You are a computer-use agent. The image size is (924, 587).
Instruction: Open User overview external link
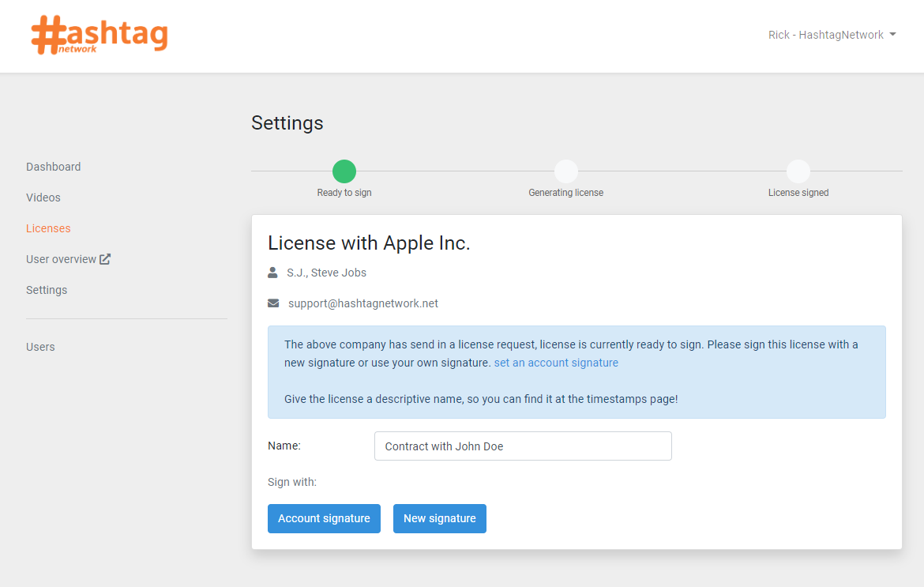[69, 259]
